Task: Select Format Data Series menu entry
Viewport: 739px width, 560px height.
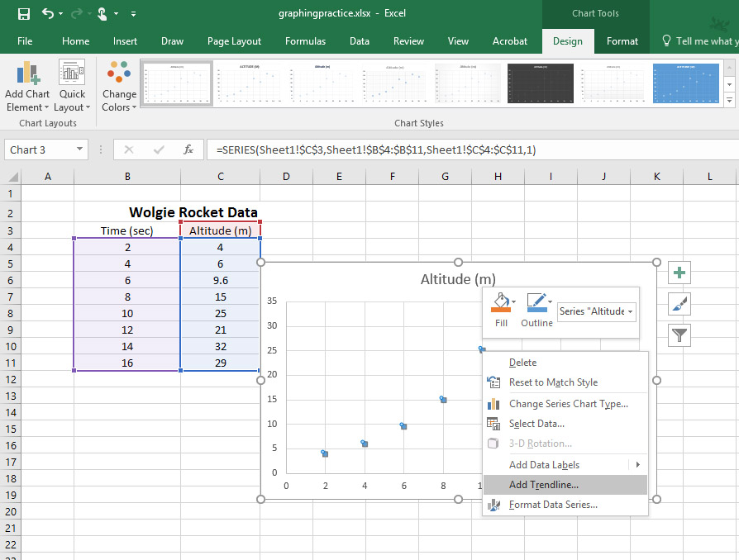Action: [552, 505]
